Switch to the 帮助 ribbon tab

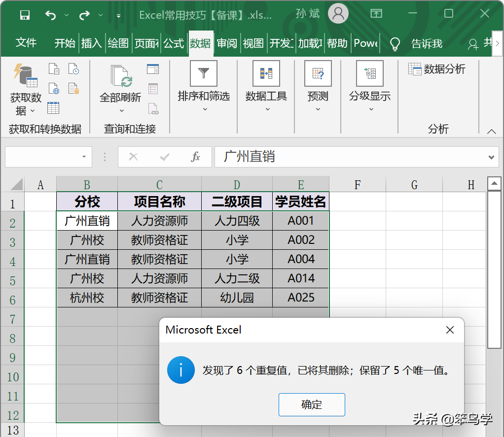tap(337, 43)
